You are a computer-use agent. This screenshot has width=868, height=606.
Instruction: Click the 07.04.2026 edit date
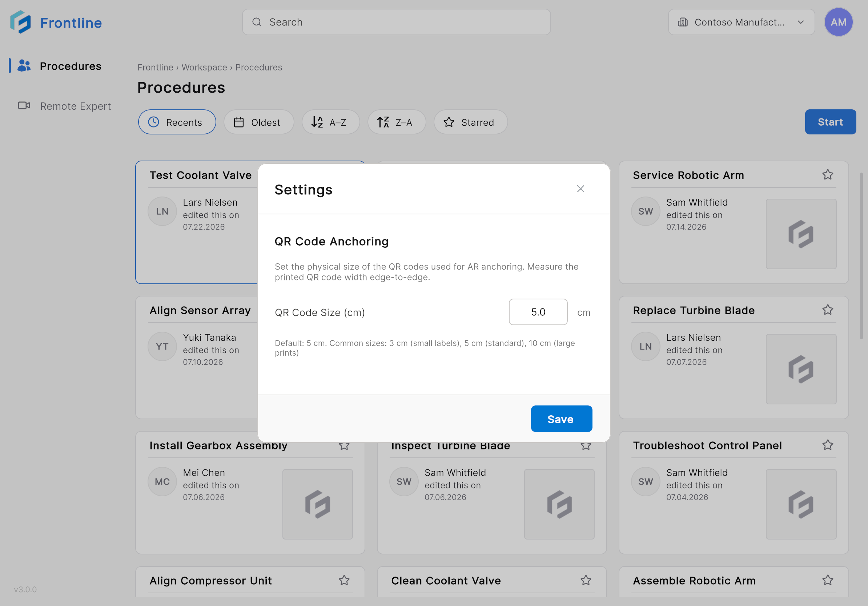pyautogui.click(x=687, y=498)
